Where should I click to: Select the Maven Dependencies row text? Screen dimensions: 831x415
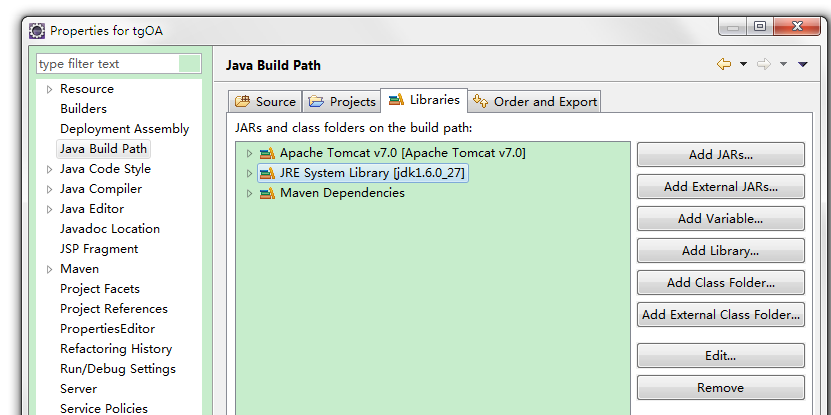point(342,193)
